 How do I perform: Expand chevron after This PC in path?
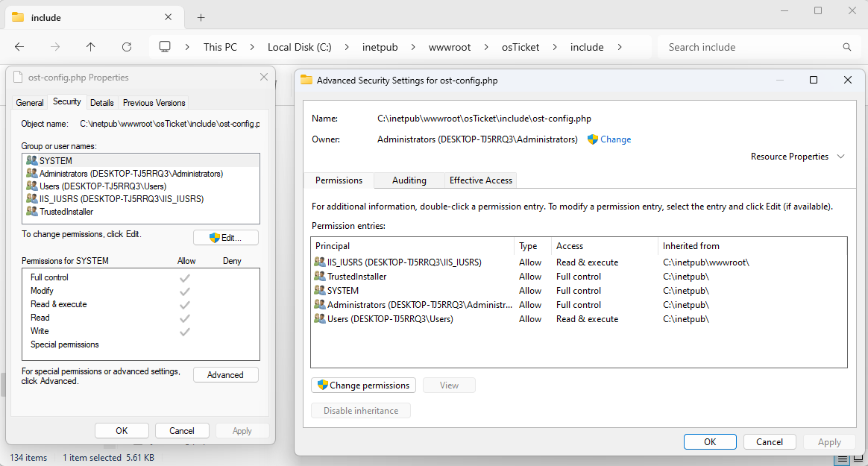coord(252,47)
